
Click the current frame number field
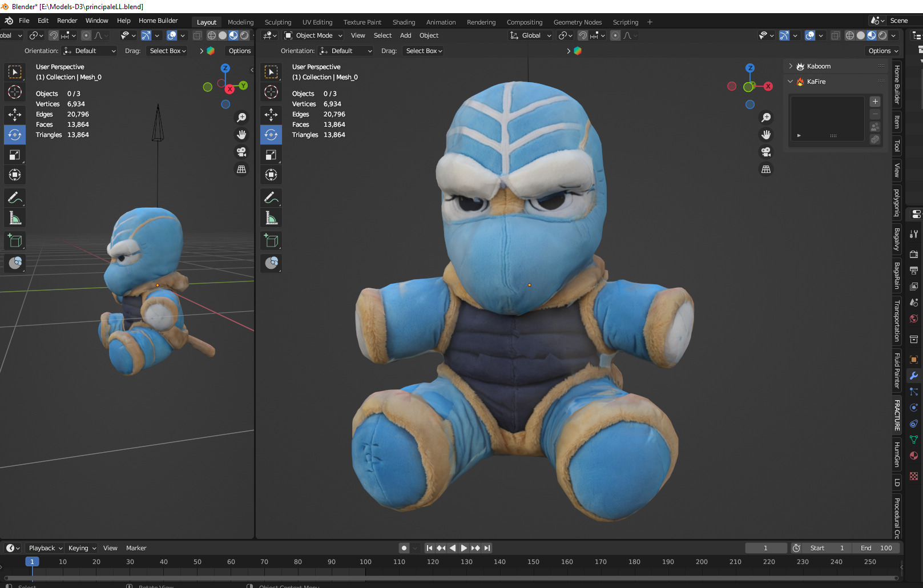[766, 548]
